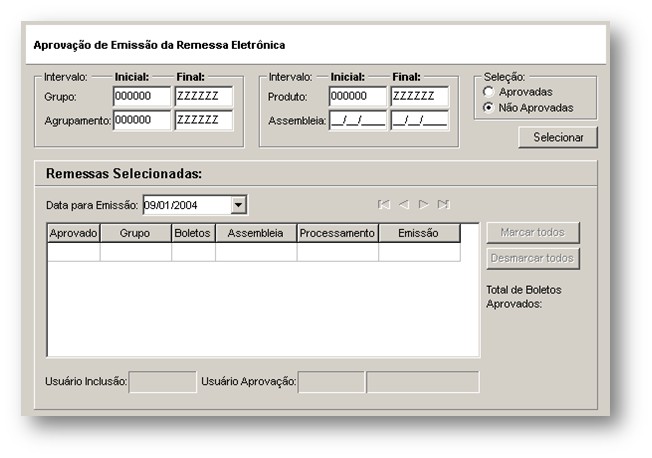Go to first record navigation arrow
The image size is (652, 458).
pyautogui.click(x=384, y=204)
